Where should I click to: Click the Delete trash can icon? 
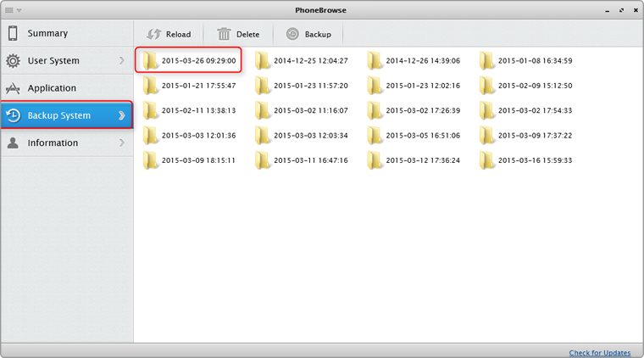(x=224, y=34)
